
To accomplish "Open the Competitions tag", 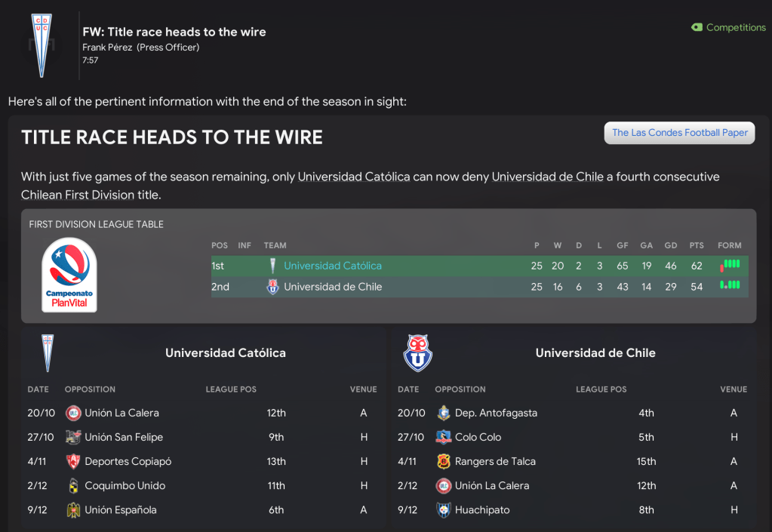I will tap(728, 27).
